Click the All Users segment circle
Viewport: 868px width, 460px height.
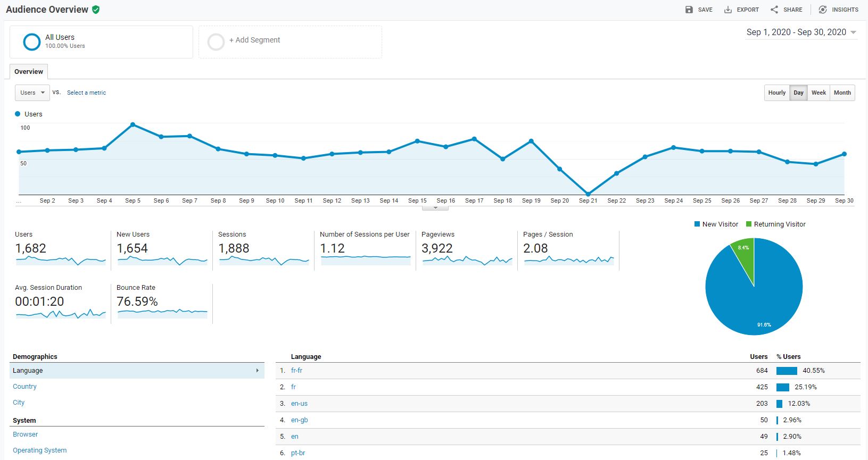coord(32,41)
